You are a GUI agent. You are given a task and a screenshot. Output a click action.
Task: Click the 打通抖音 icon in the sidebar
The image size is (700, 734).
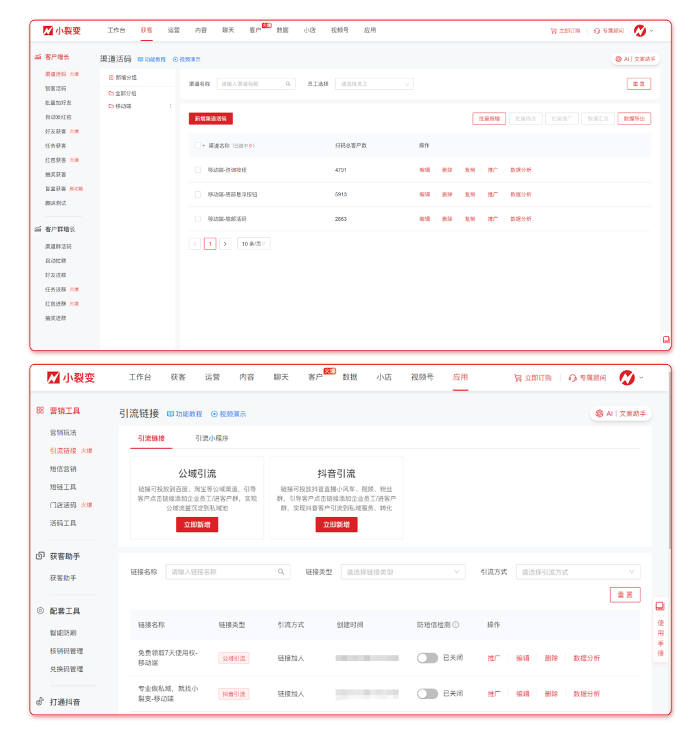40,702
